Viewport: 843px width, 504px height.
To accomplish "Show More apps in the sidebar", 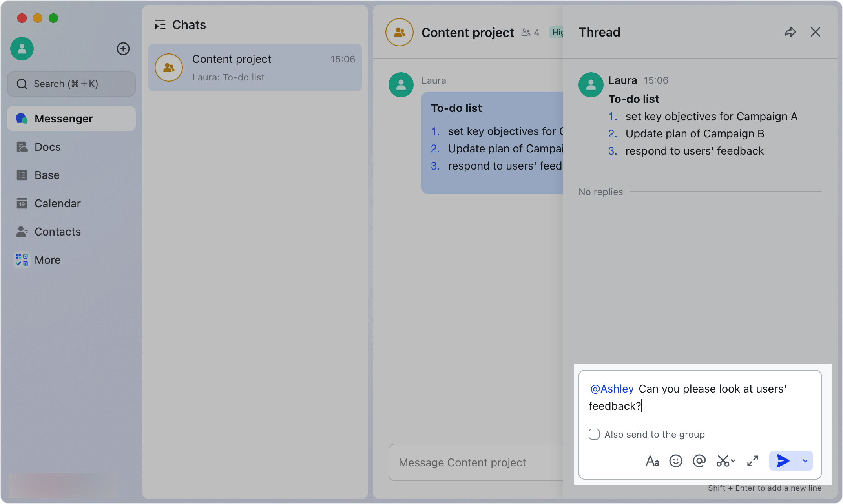I will [x=47, y=260].
